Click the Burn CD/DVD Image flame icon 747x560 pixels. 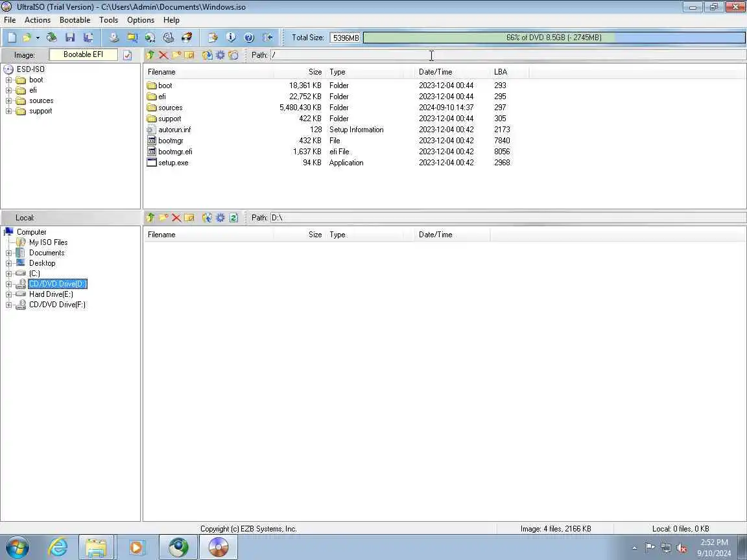(187, 38)
